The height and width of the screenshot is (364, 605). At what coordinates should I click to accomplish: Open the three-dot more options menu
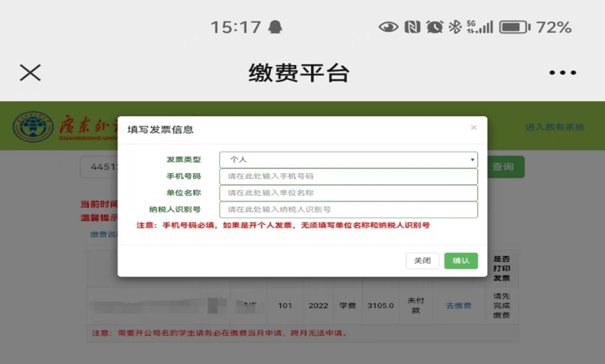tap(562, 73)
